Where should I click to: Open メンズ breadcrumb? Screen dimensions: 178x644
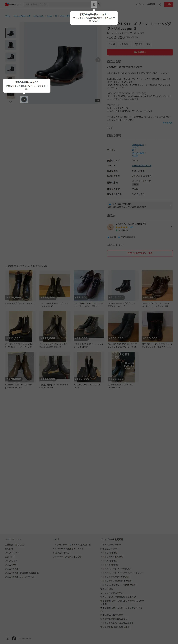(49, 16)
